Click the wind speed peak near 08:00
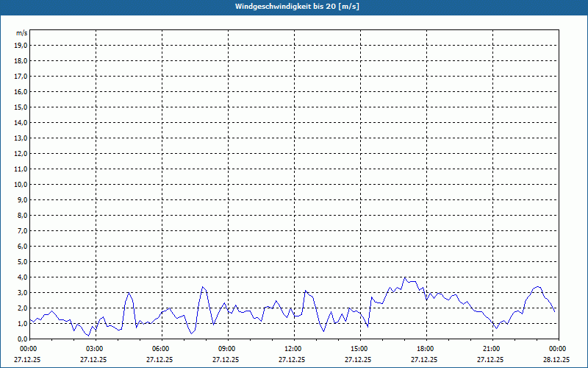 tap(203, 287)
